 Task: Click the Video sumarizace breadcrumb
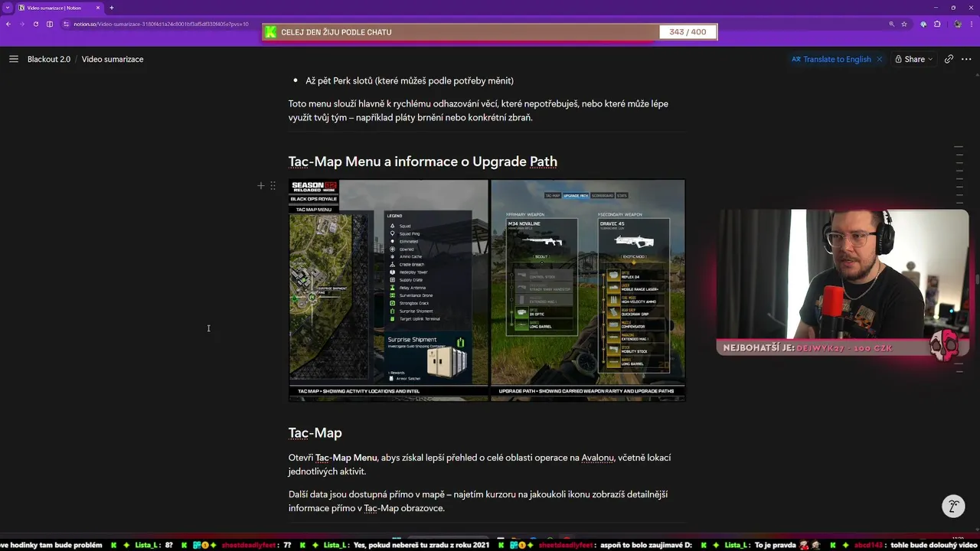(113, 59)
